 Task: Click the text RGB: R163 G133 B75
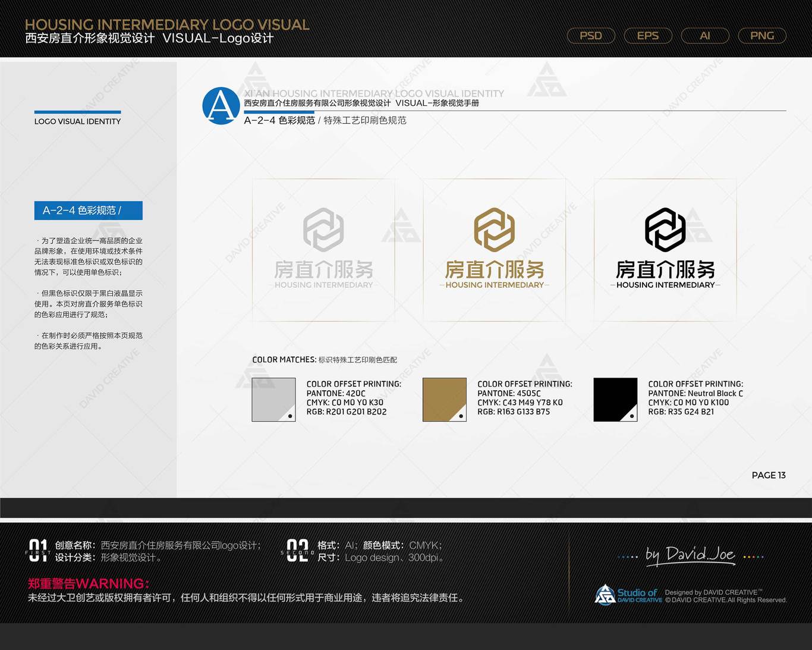[x=514, y=412]
